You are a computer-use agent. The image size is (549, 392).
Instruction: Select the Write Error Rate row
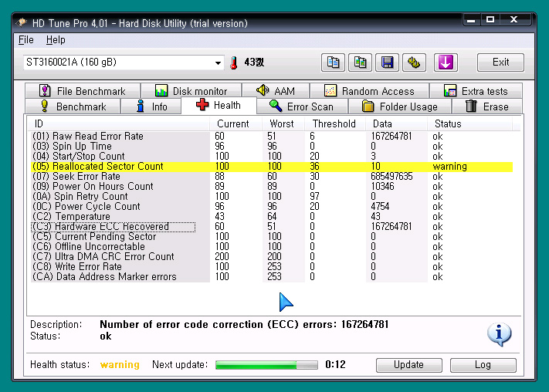272,267
